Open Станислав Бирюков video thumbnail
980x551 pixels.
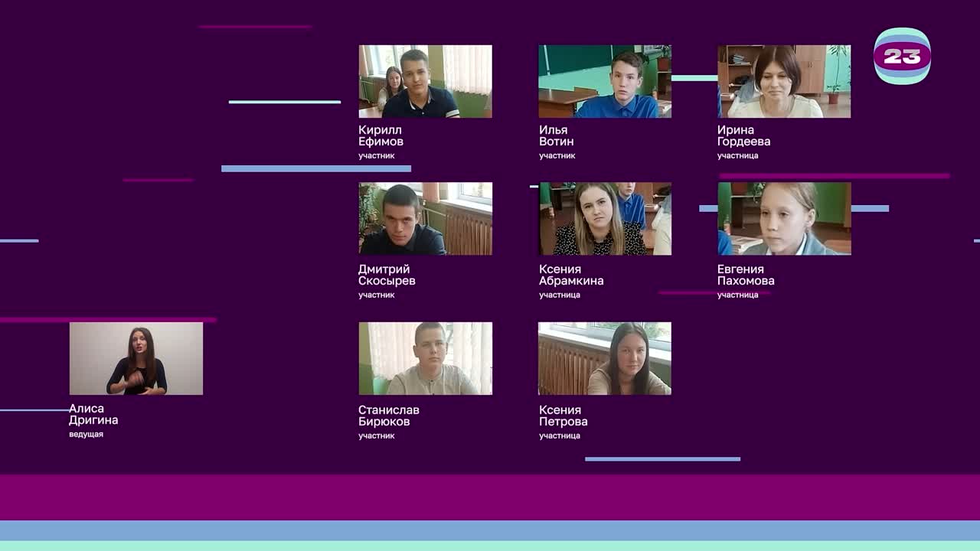coord(425,358)
